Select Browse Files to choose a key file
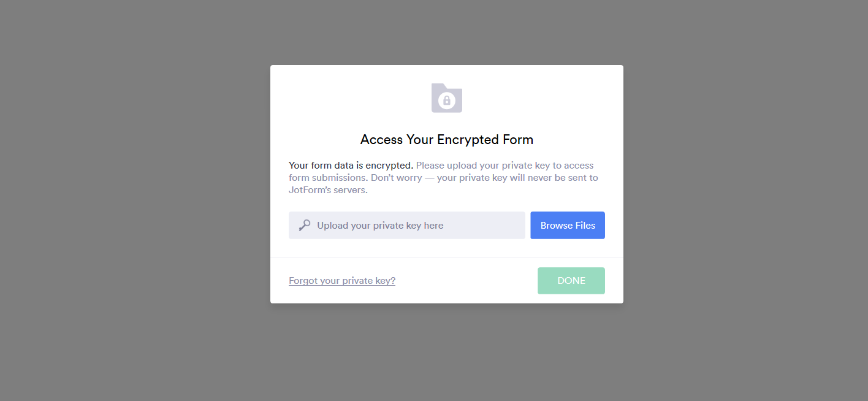The image size is (868, 401). (567, 225)
